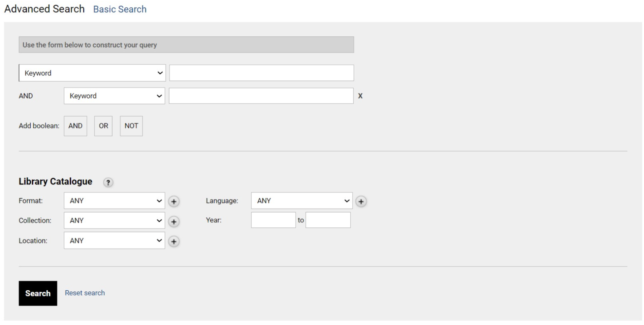
Task: Remove the second keyword row with X
Action: tap(360, 96)
